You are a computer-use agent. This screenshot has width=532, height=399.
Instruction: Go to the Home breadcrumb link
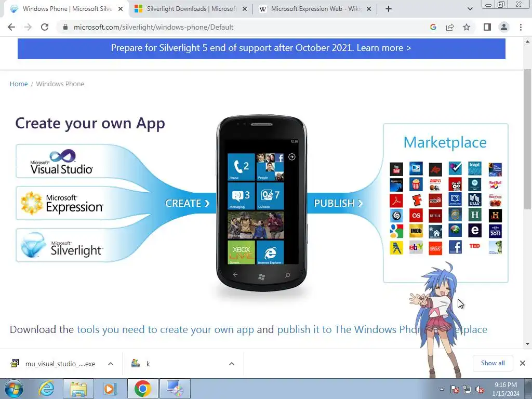tap(19, 84)
